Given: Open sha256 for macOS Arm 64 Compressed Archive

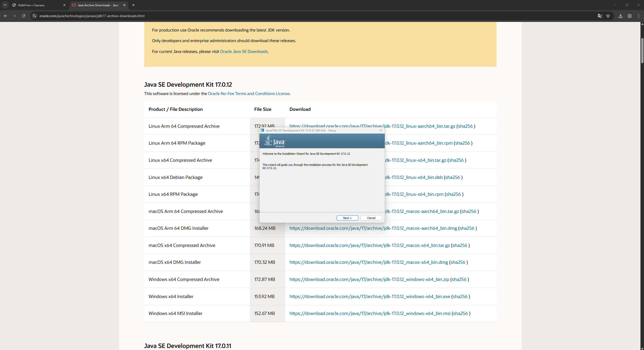Looking at the screenshot, I should [469, 211].
